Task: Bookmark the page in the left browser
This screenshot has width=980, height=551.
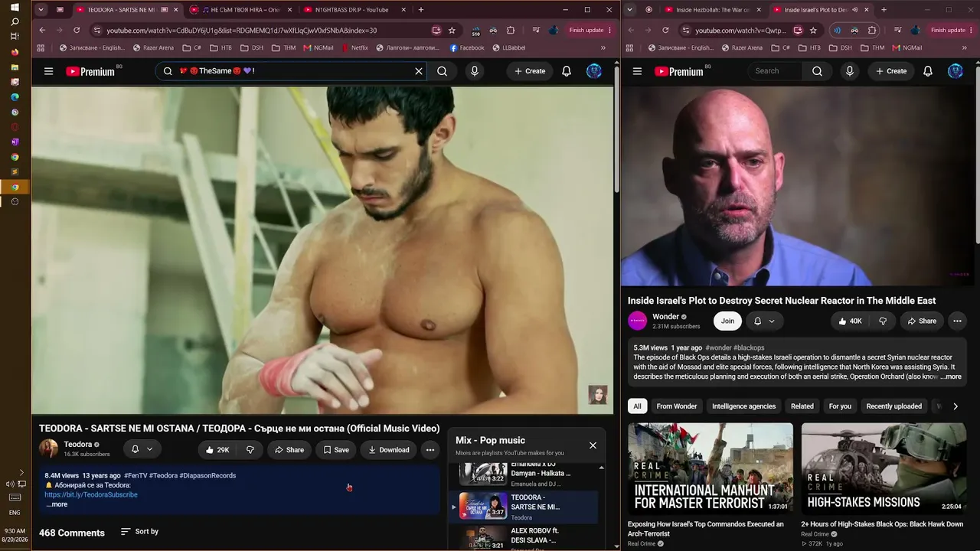Action: 452,31
